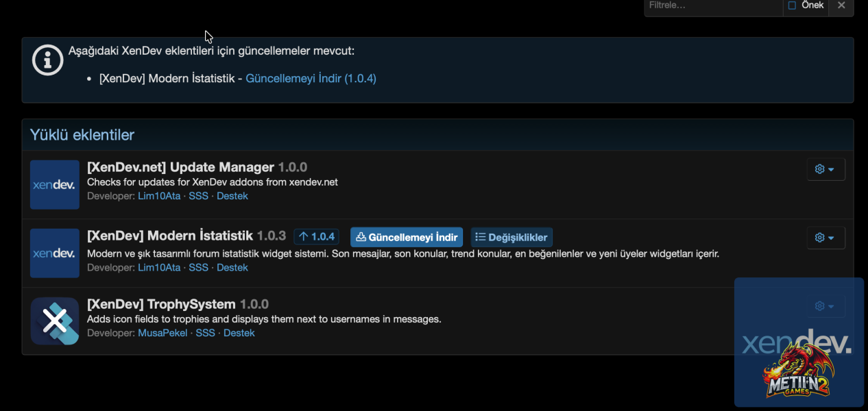
Task: Click notice "Aşağıdaki XenDev eklentileri için güncellemeler mevcut"
Action: point(211,51)
